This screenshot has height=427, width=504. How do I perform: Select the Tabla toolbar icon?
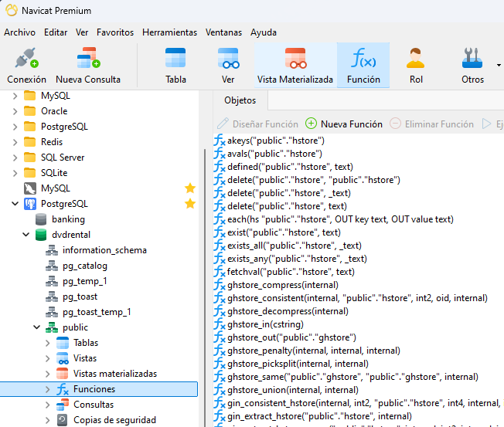click(x=175, y=58)
